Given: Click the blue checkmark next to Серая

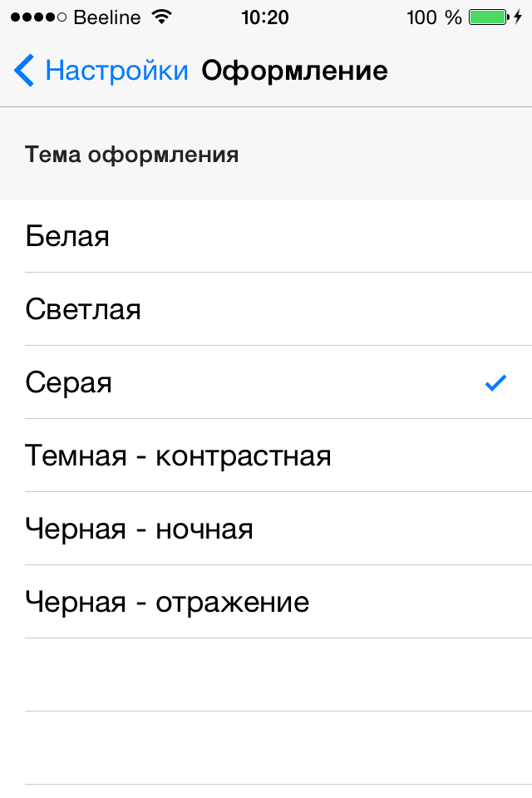Looking at the screenshot, I should coord(495,382).
